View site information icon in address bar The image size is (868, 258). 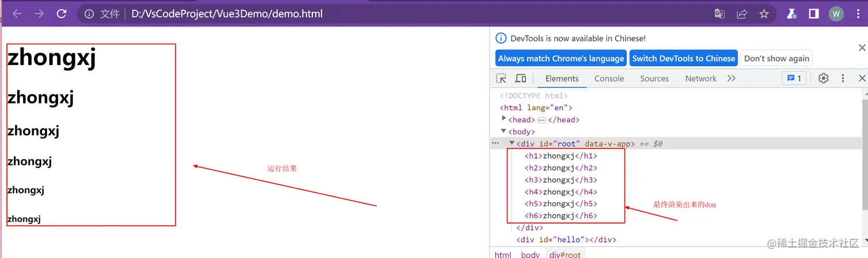89,14
